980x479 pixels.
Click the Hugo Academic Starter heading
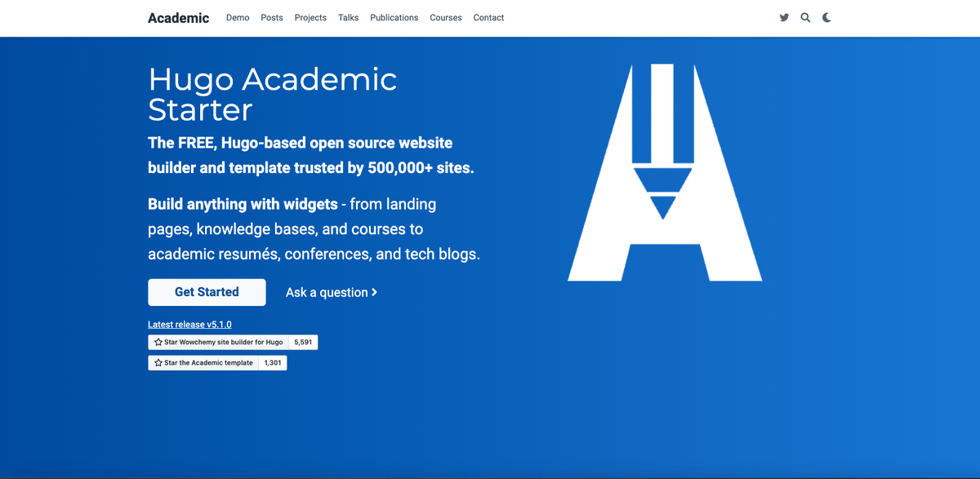[272, 94]
